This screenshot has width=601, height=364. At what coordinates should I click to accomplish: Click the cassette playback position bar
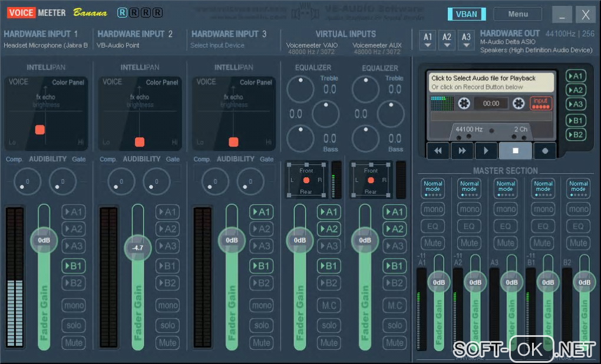(491, 116)
